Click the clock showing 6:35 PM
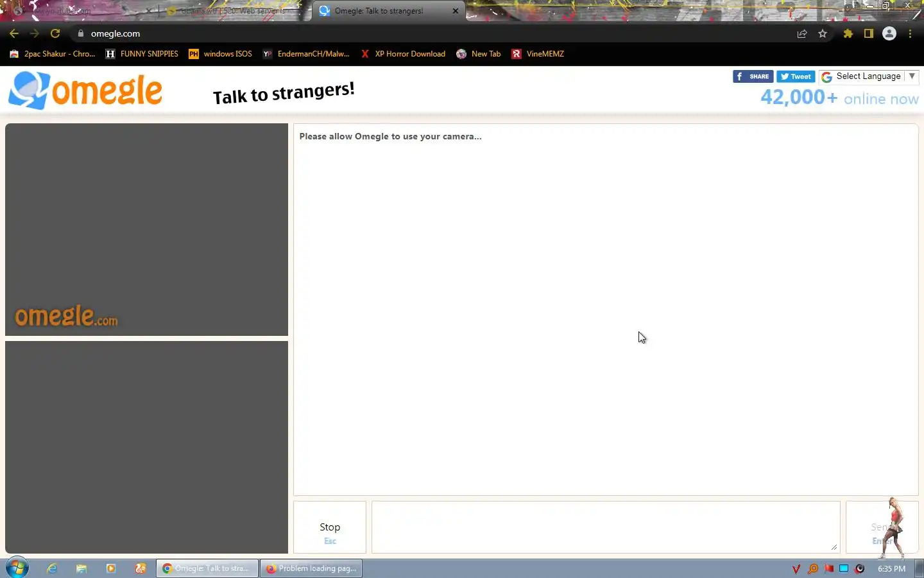This screenshot has height=578, width=924. [x=891, y=569]
